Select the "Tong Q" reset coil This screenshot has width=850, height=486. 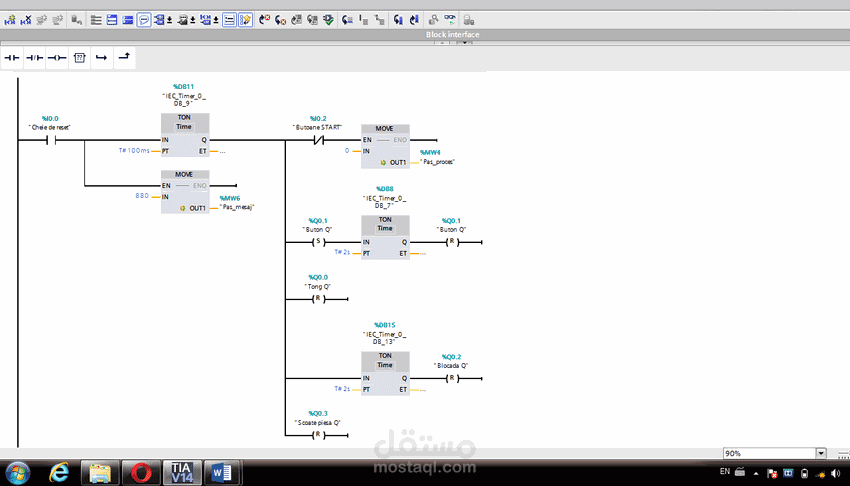point(318,299)
